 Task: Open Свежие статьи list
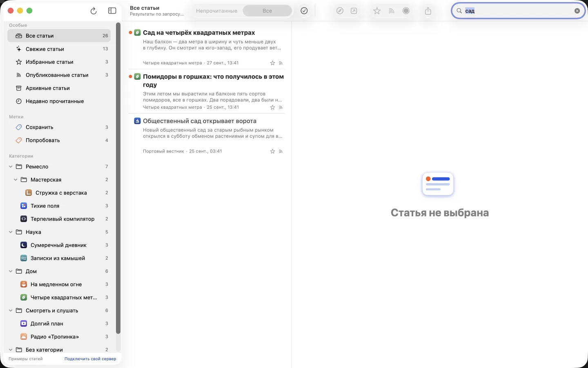click(59, 49)
